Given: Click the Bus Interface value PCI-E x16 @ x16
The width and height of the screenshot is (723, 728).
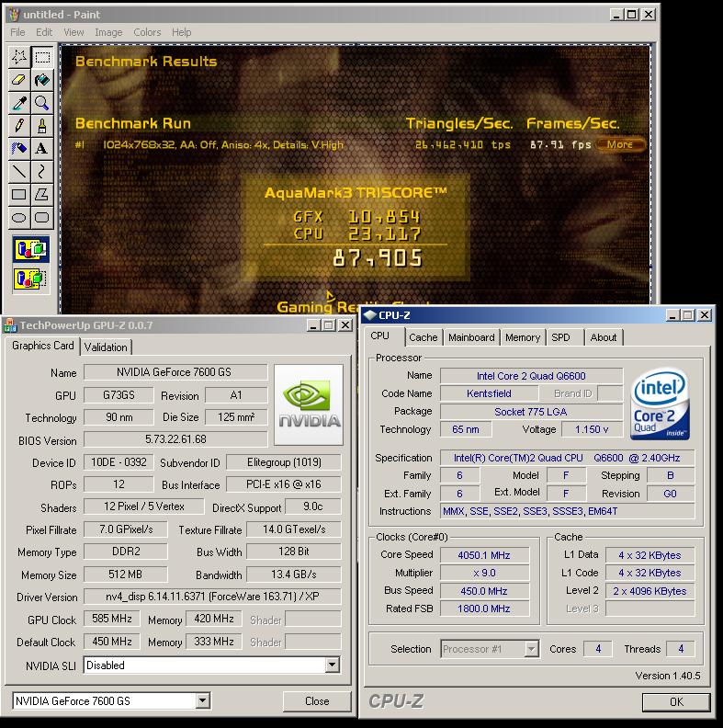Looking at the screenshot, I should (284, 484).
